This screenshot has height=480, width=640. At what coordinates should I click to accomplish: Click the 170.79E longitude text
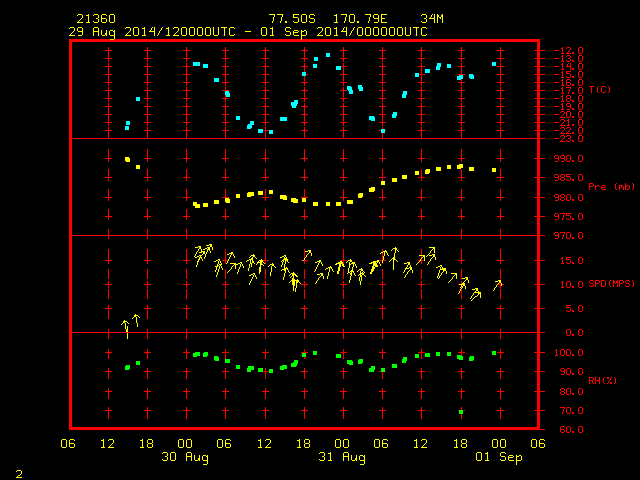pos(360,19)
